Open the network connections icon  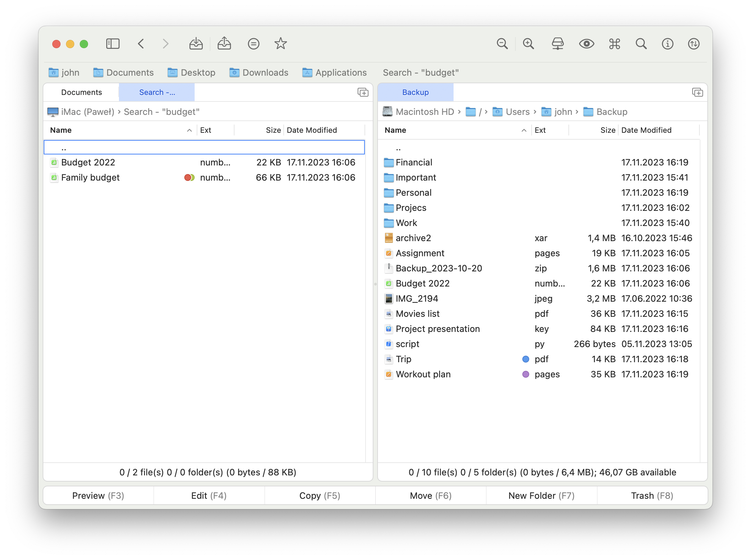(558, 44)
